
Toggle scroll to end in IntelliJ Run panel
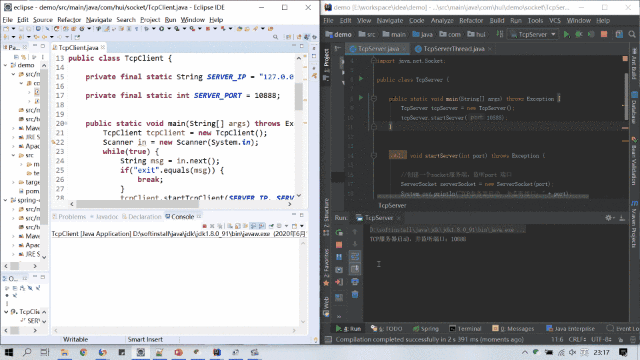(355, 269)
